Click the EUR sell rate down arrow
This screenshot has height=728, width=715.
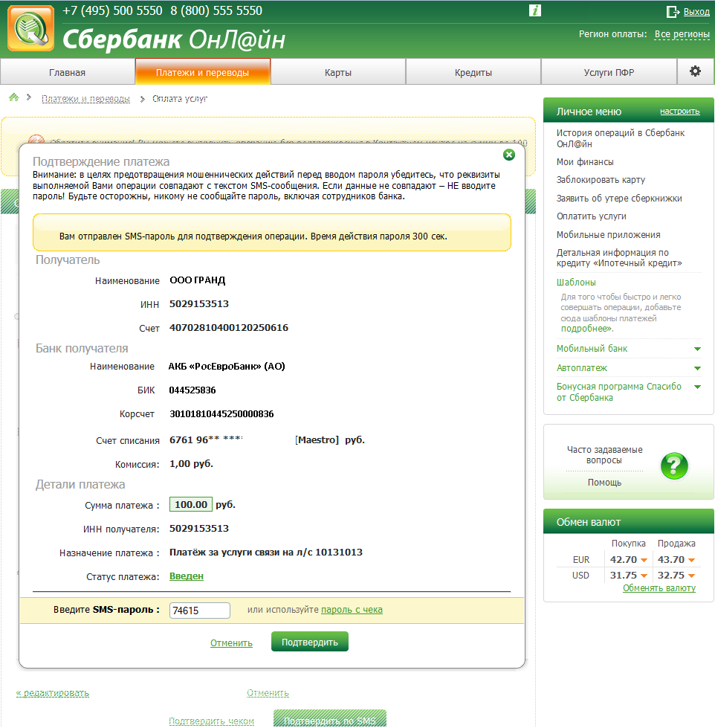(x=692, y=561)
